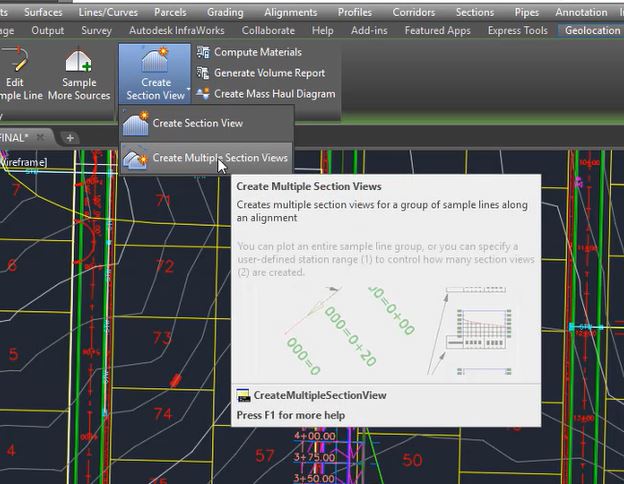Select parcel label 71

(163, 200)
